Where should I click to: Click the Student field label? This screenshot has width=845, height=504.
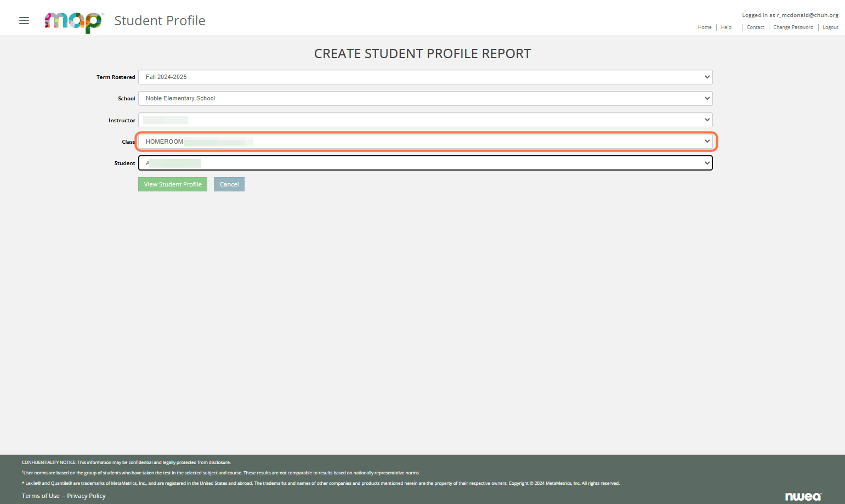[x=124, y=163]
